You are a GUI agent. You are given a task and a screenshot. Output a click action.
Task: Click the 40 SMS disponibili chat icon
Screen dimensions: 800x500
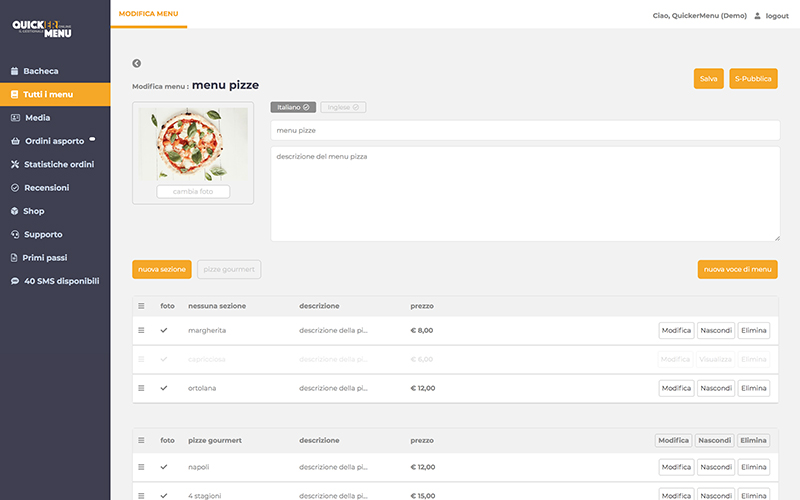15,281
